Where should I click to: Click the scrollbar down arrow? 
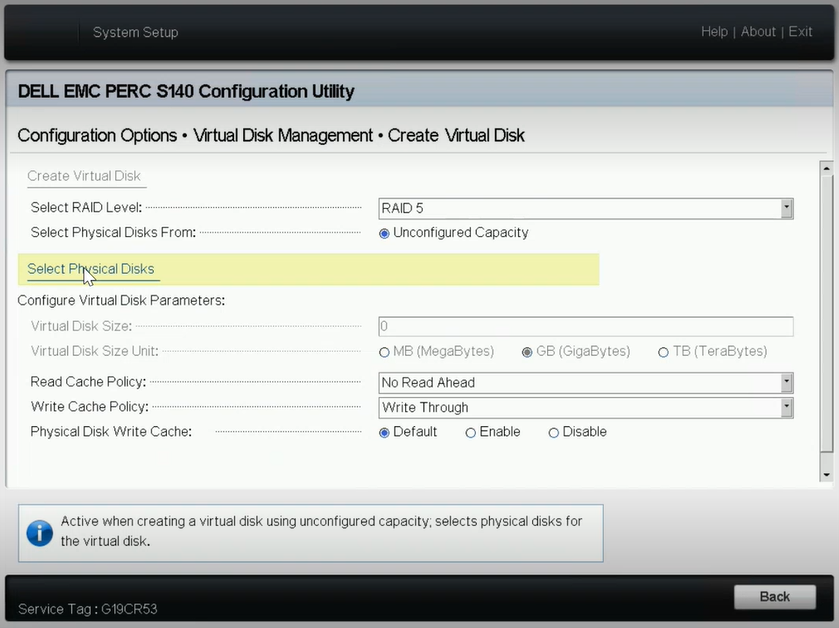tap(827, 474)
